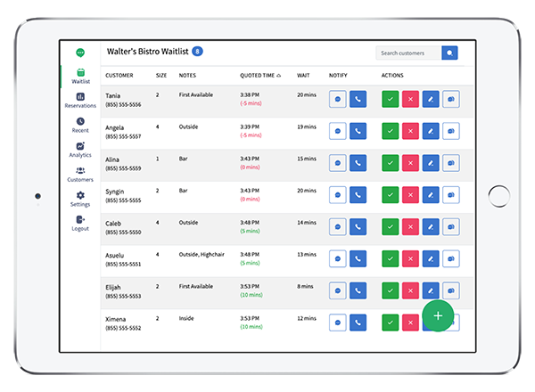
Task: Click the rightmost action icon in Caleb's row
Action: [x=451, y=227]
